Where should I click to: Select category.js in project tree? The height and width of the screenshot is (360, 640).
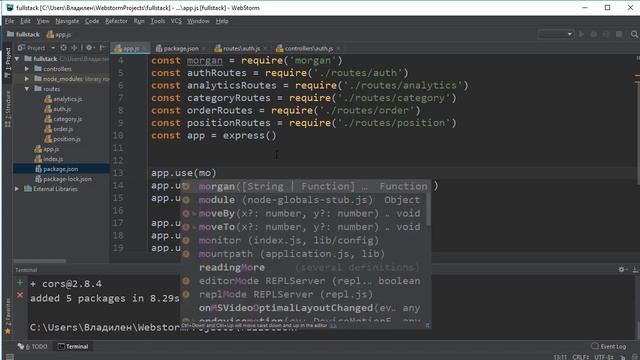click(x=63, y=119)
